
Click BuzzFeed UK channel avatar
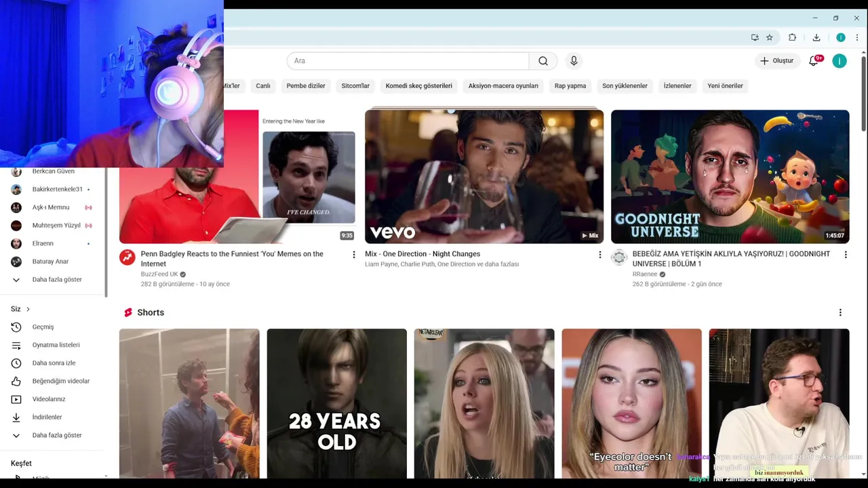127,258
